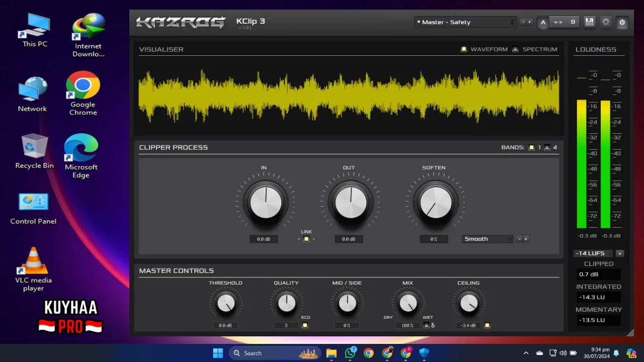
Task: Open VLC media player desktop shortcut
Action: [x=33, y=269]
